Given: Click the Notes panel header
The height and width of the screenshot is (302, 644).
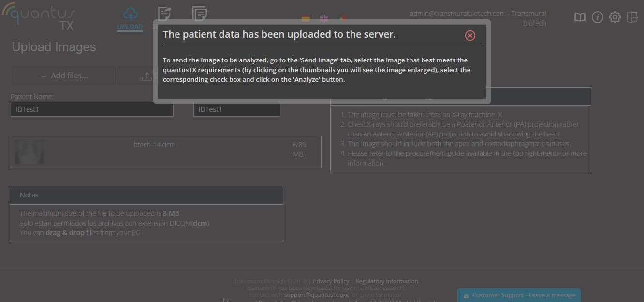Looking at the screenshot, I should coord(146,195).
